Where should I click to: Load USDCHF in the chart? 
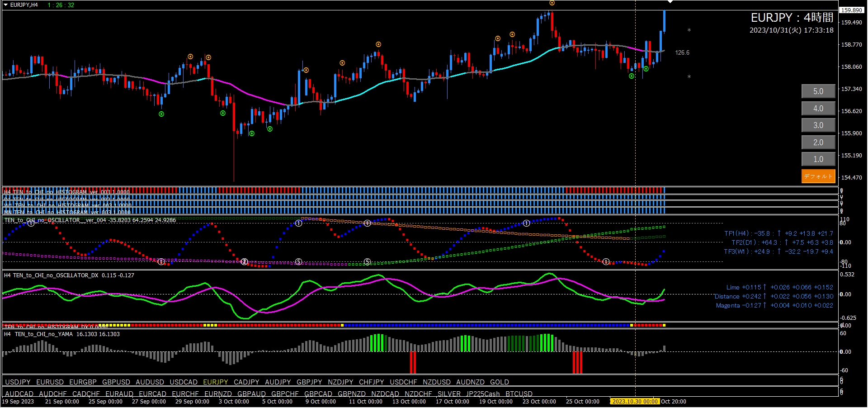click(x=403, y=382)
